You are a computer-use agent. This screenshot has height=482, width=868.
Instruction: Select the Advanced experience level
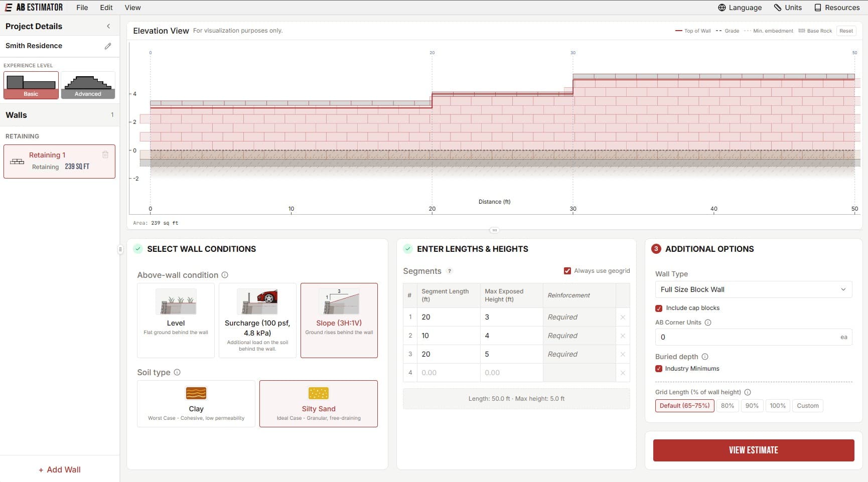(x=88, y=85)
